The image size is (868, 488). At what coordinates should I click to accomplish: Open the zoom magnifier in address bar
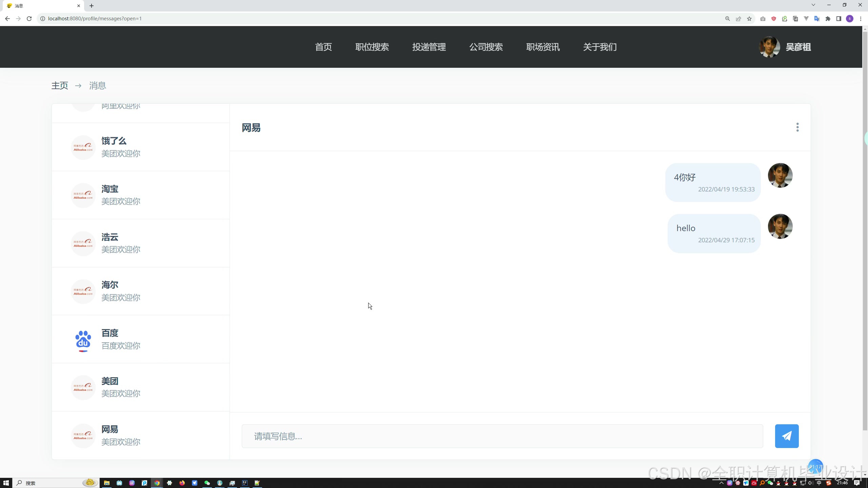[x=727, y=19]
